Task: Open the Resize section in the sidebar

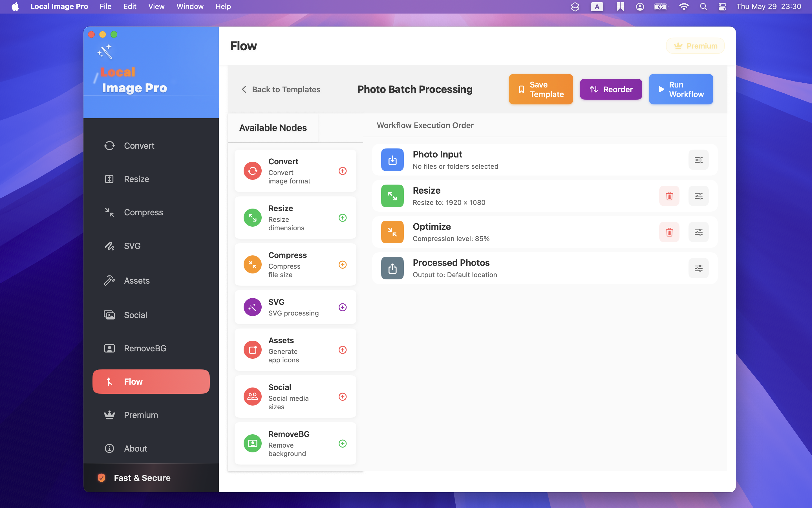Action: 151,179
